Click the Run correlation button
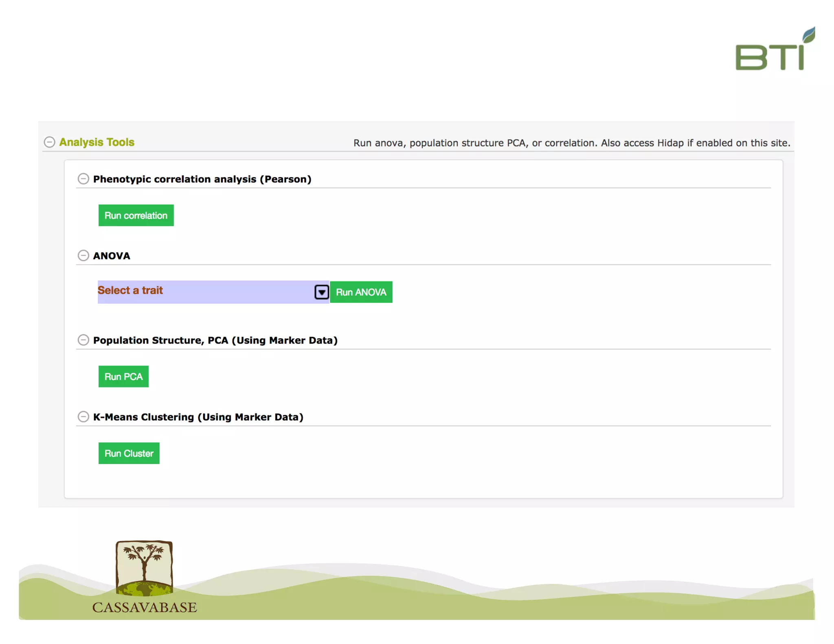The image size is (834, 644). pyautogui.click(x=136, y=215)
